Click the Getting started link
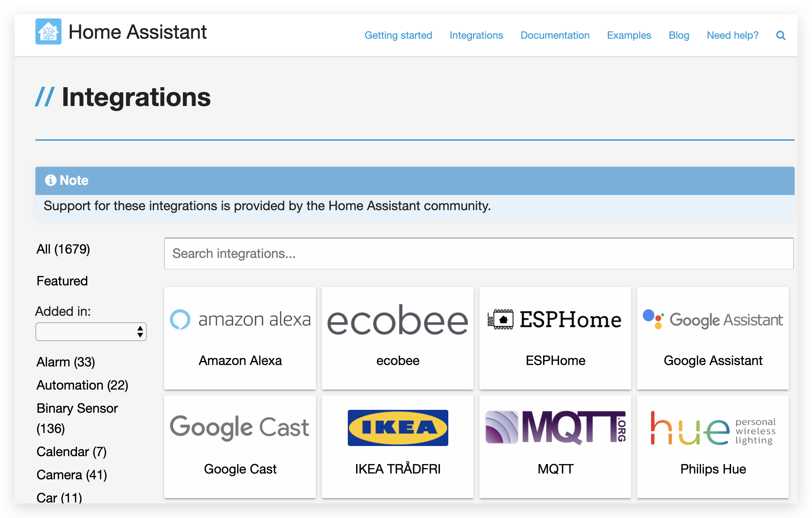The width and height of the screenshot is (812, 518). pos(398,35)
